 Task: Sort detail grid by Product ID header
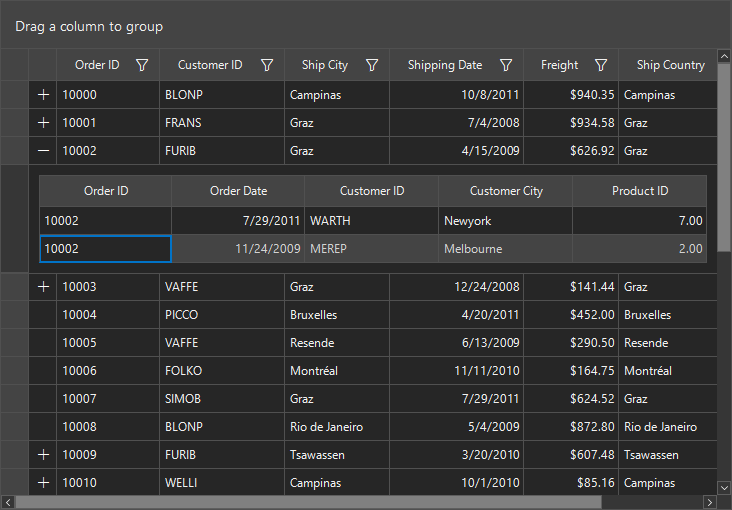640,191
